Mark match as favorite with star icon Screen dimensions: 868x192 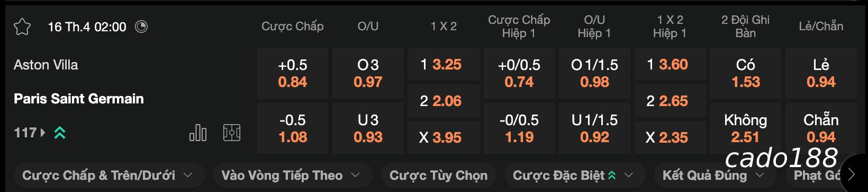click(x=22, y=27)
